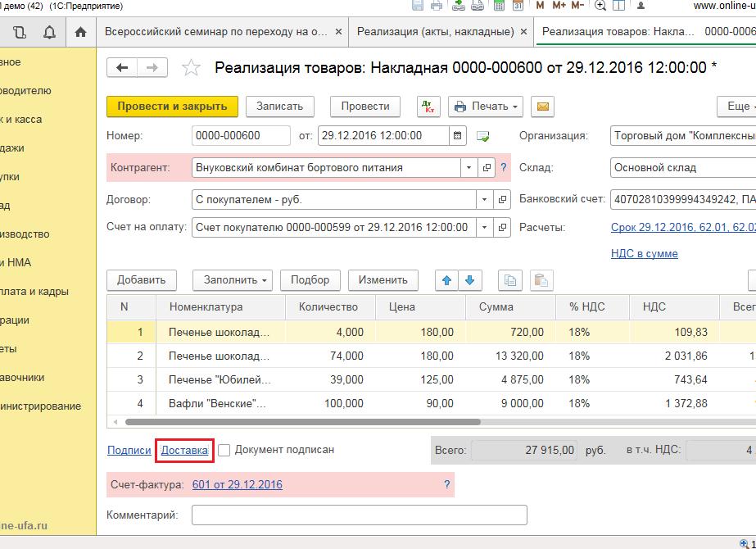This screenshot has height=549, width=756.
Task: Close the Всероссийский семинар tab
Action: click(338, 32)
